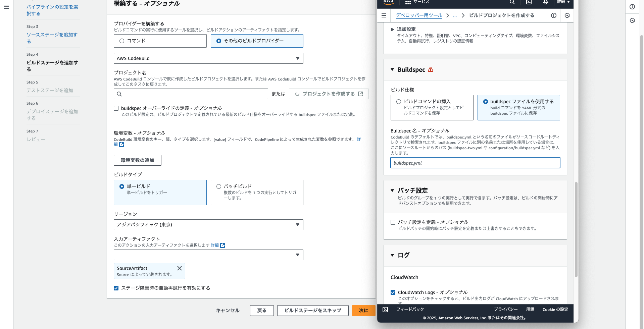Open the feedback panel at the bottom bar
Screen dimensions: 644x329
410,309
